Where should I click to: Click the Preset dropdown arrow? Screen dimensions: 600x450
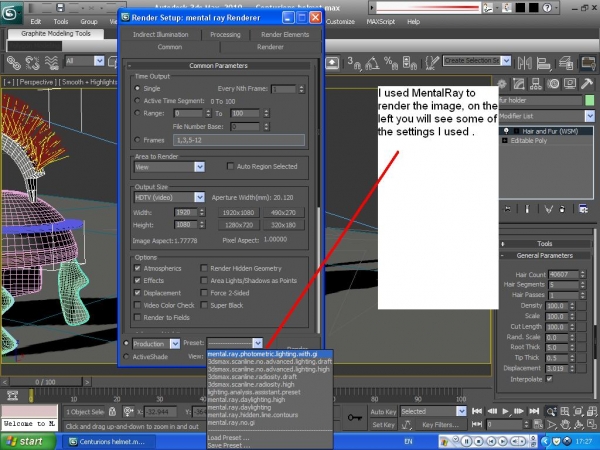click(258, 343)
